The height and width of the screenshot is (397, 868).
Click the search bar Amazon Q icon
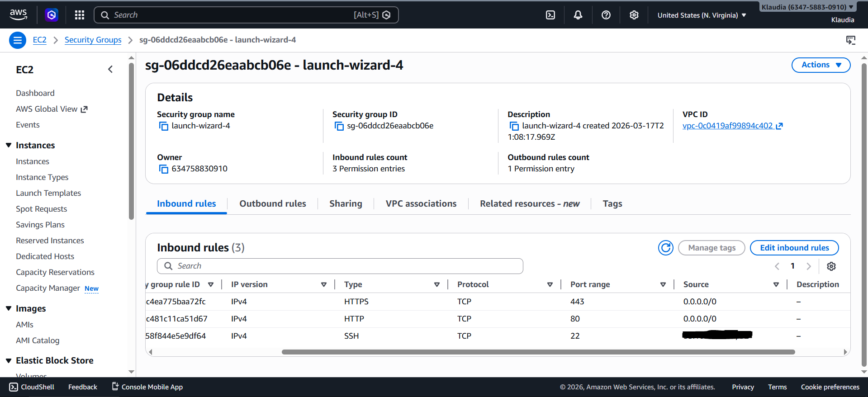point(387,15)
